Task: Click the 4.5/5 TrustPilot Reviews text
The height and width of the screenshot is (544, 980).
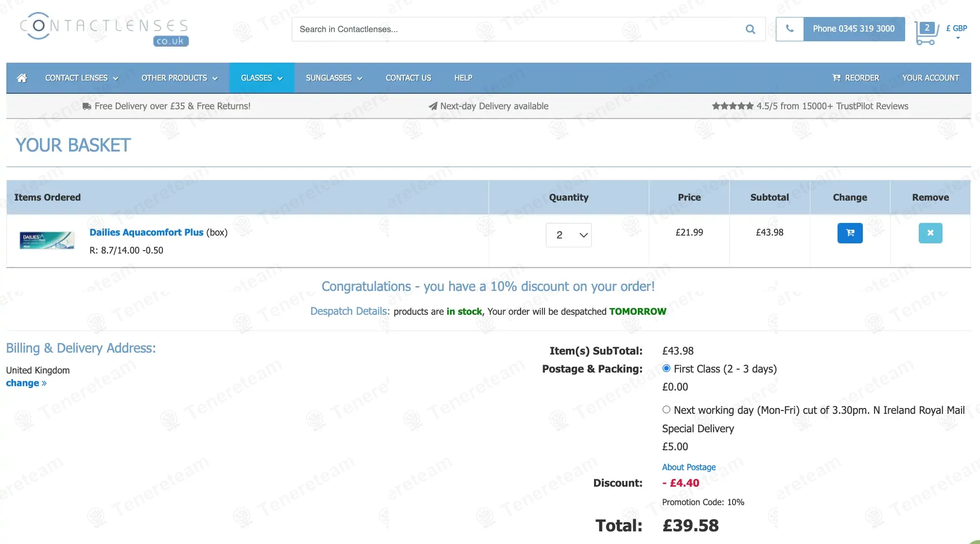Action: click(832, 106)
